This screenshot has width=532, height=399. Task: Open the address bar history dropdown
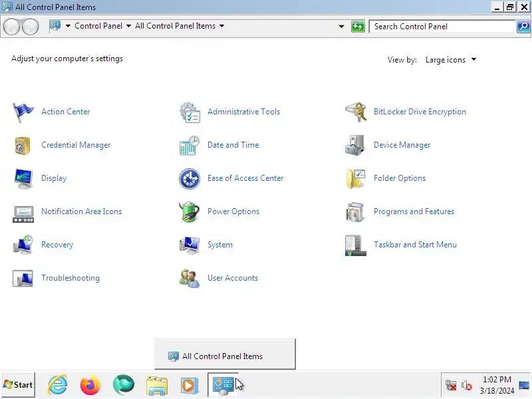click(341, 26)
